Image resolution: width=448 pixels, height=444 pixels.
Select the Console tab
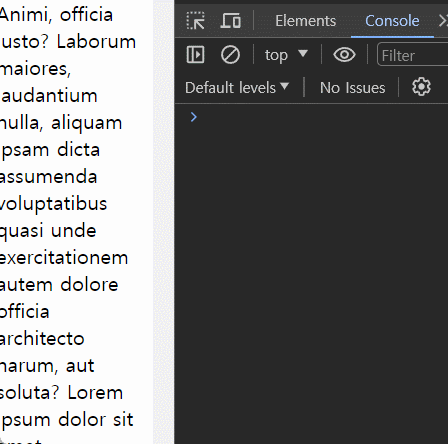[392, 21]
